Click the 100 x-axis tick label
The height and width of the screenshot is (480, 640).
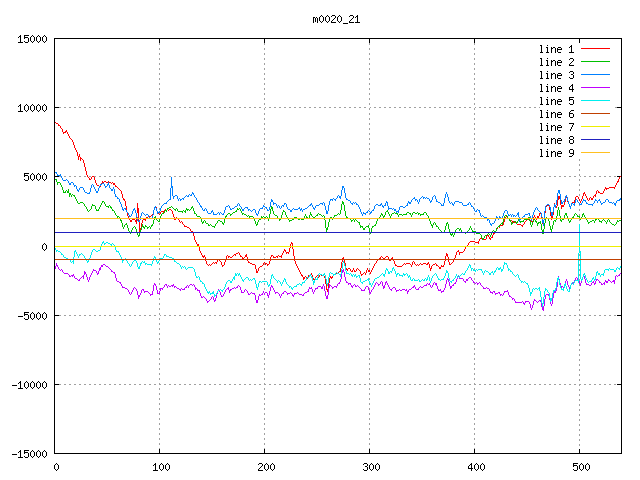[160, 467]
